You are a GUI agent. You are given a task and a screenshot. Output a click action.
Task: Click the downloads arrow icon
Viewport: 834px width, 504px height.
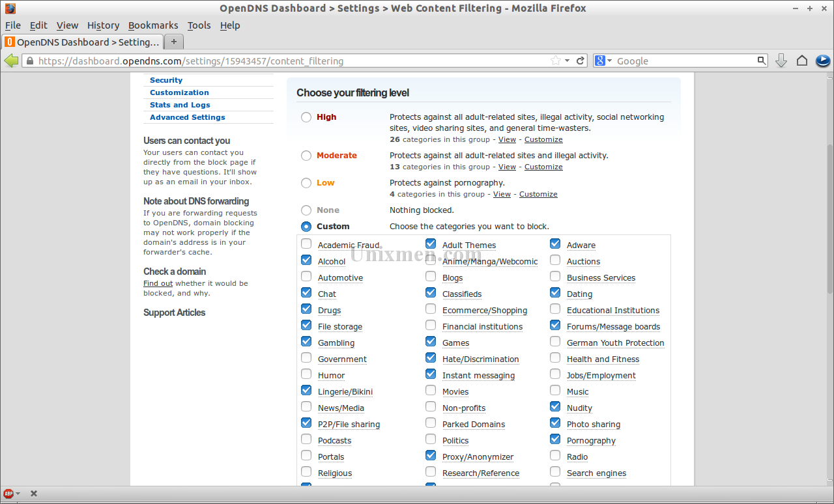click(781, 61)
